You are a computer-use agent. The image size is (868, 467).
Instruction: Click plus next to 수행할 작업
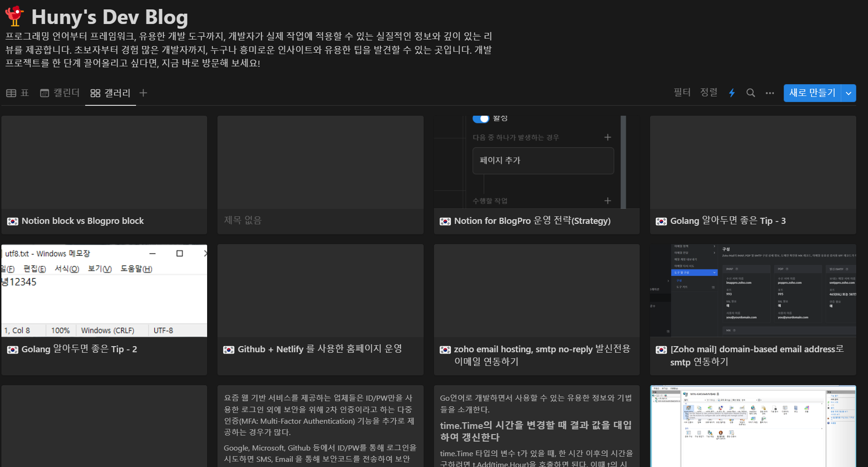click(608, 201)
